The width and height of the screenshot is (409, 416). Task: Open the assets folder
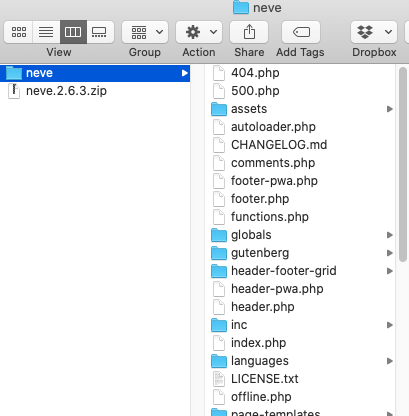(300, 109)
